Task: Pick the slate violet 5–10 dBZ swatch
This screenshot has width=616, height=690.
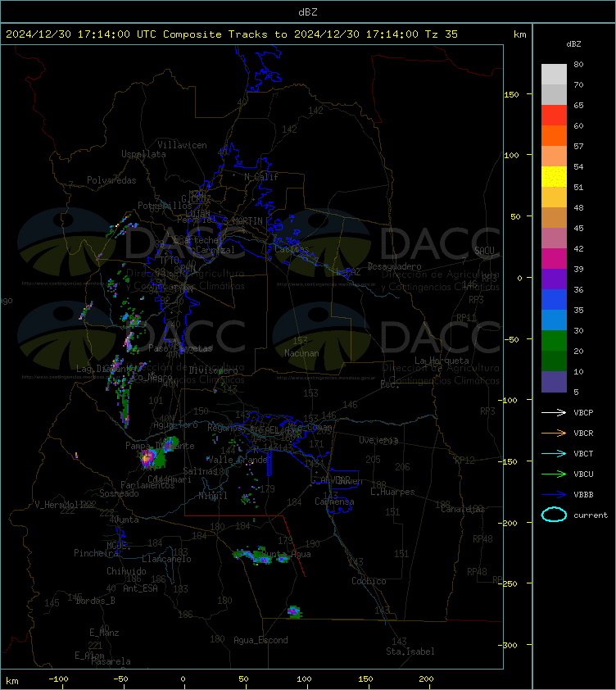Action: pos(554,381)
